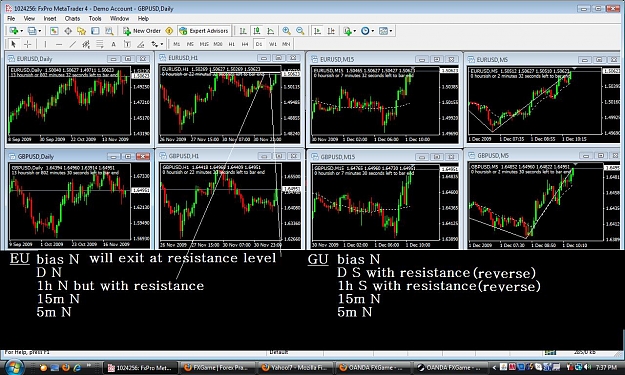The height and width of the screenshot is (375, 625).
Task: Select the angle shapes drawing tool
Action: click(140, 44)
